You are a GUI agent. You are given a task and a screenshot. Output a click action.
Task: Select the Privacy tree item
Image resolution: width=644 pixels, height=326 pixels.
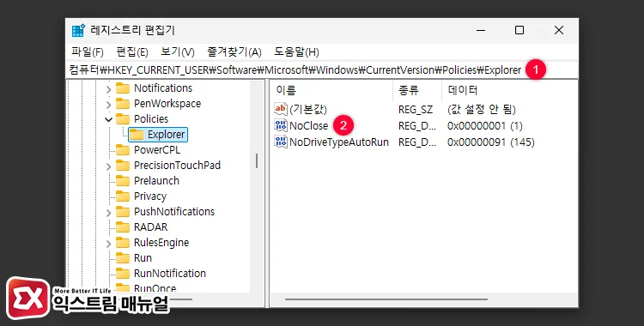click(150, 196)
